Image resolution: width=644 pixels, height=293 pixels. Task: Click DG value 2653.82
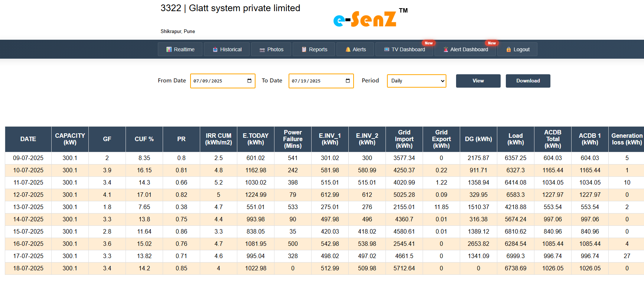pyautogui.click(x=478, y=244)
